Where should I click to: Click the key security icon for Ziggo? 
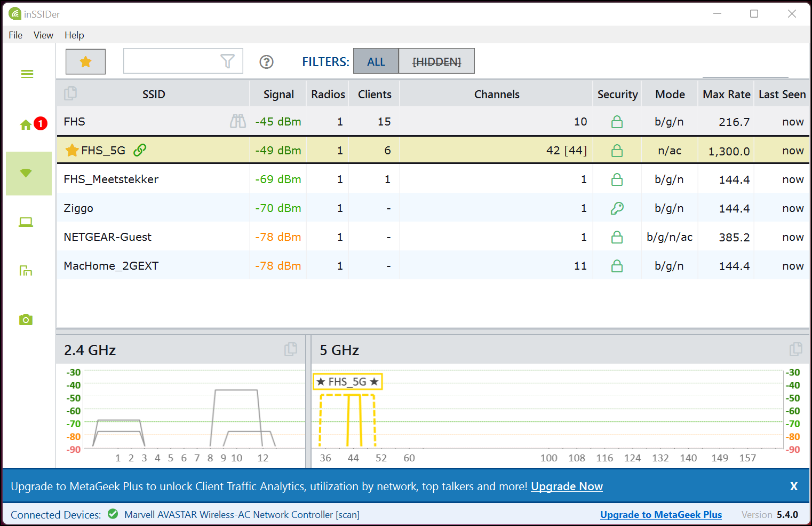617,208
